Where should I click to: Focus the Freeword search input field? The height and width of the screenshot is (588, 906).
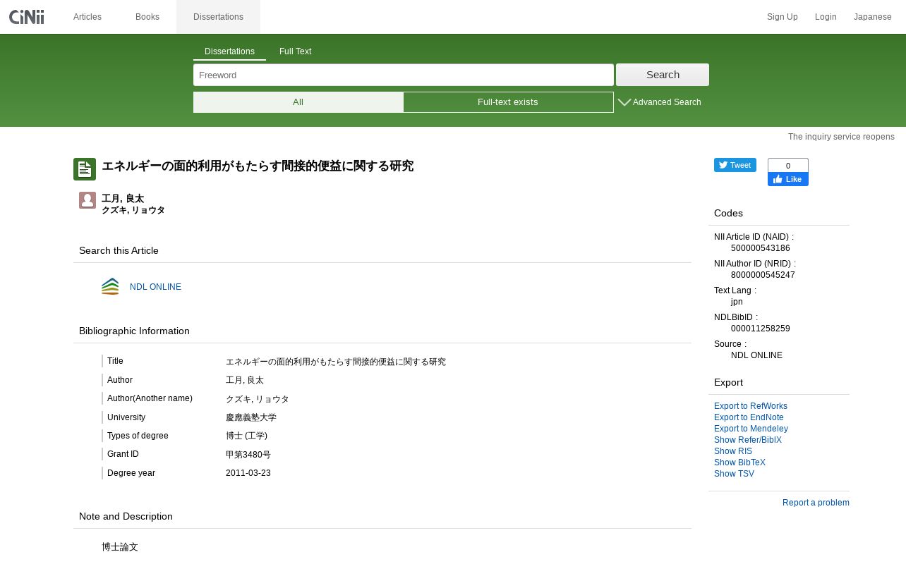click(x=404, y=75)
